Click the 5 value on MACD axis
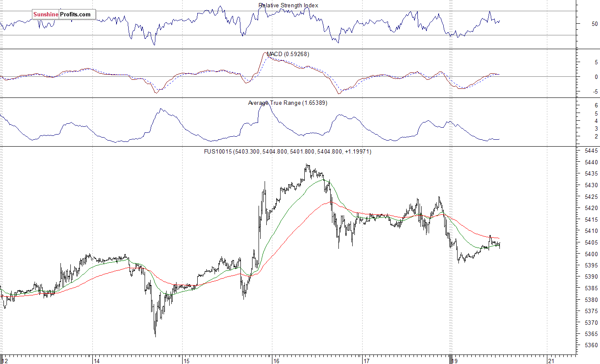This screenshot has width=600, height=364. click(x=596, y=63)
